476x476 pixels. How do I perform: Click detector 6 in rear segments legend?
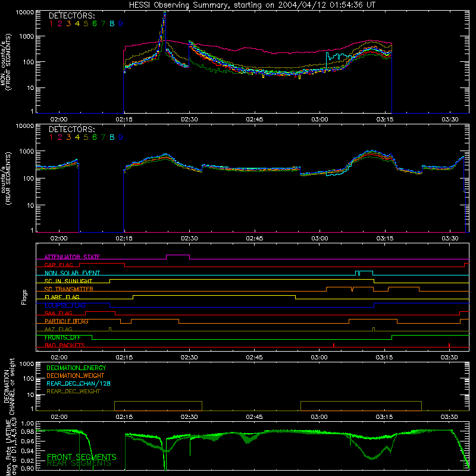[x=95, y=137]
